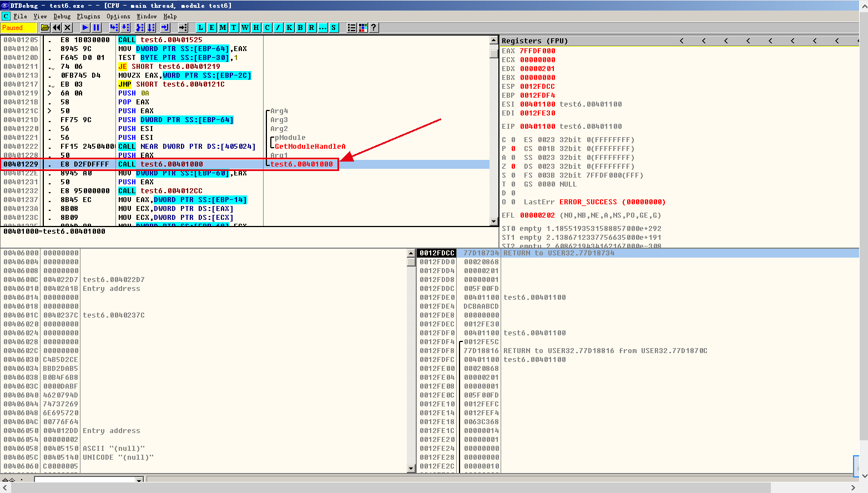Run the program with the play icon
The height and width of the screenshot is (493, 868).
point(85,27)
